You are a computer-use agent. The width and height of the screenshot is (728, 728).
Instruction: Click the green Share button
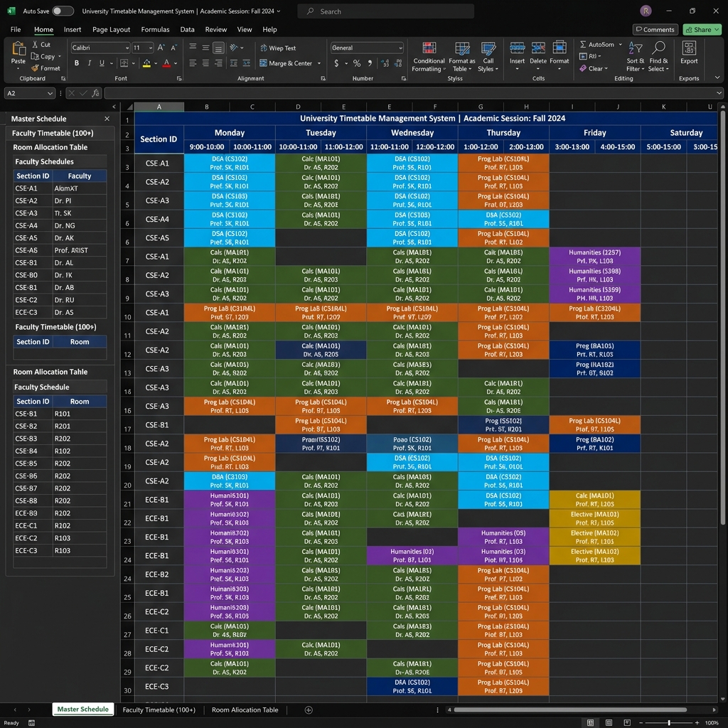coord(702,30)
